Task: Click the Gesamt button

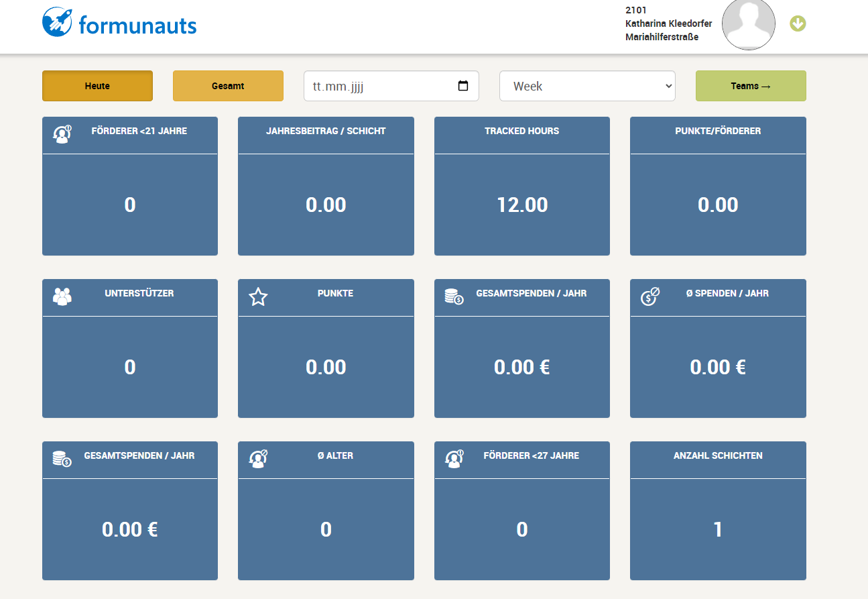Action: tap(228, 86)
